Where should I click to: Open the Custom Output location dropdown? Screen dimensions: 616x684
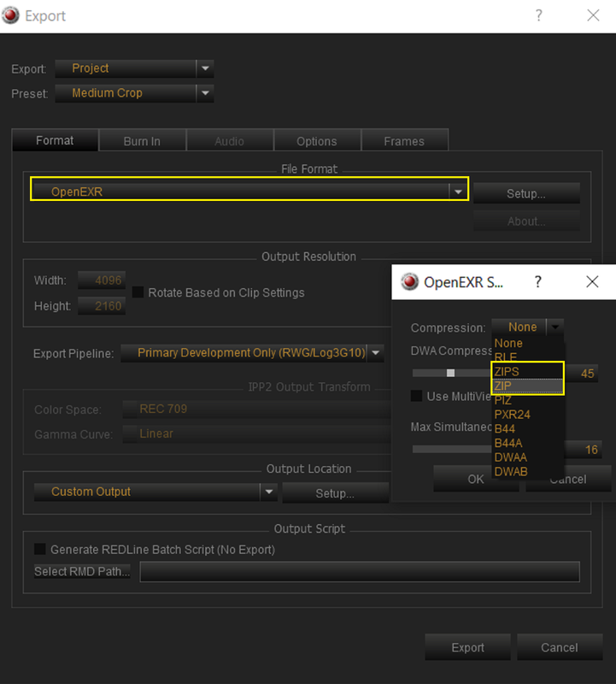155,492
